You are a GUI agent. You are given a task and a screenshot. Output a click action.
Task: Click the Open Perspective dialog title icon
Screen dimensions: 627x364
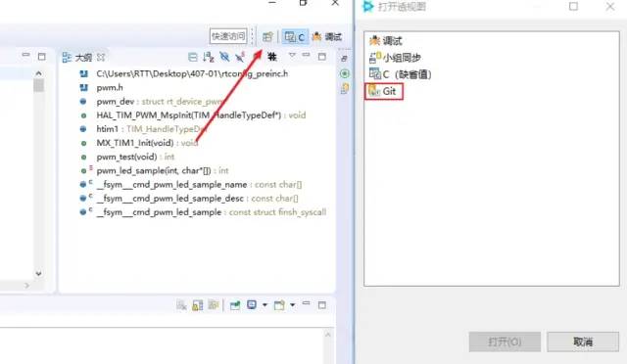pyautogui.click(x=367, y=6)
